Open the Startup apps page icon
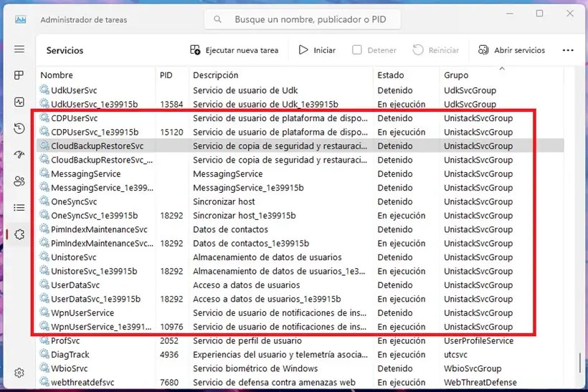The height and width of the screenshot is (392, 588). click(x=19, y=155)
